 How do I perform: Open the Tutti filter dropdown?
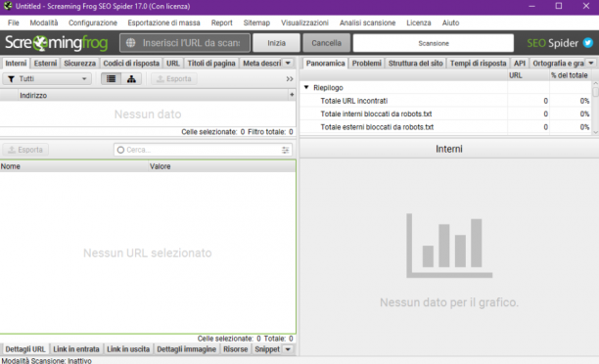[x=47, y=78]
